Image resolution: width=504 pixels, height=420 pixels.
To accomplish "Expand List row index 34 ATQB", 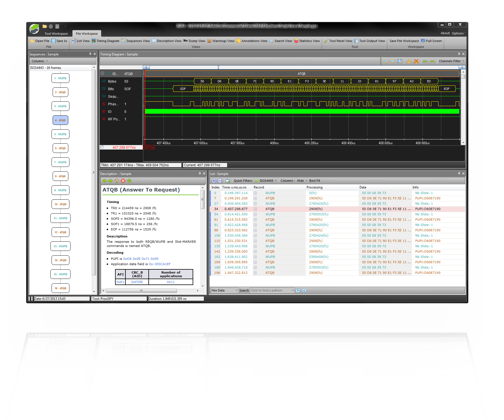I will [x=255, y=209].
